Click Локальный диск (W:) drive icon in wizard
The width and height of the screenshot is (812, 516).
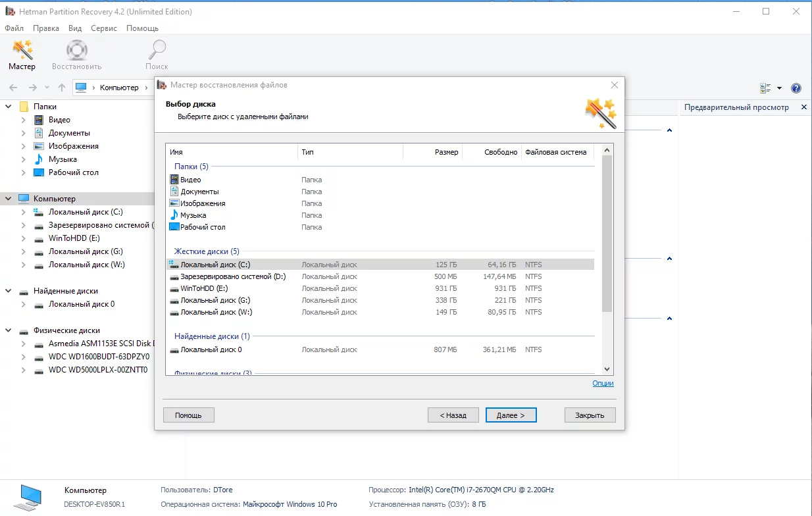tap(174, 312)
